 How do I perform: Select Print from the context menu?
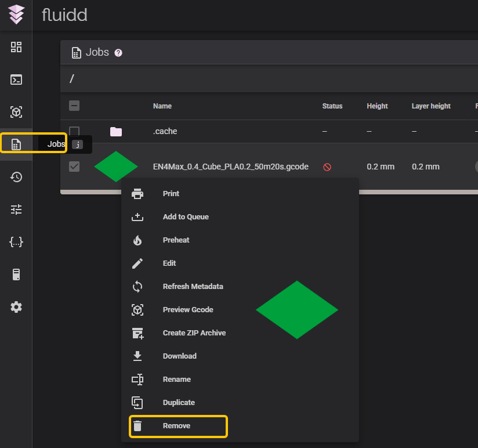pyautogui.click(x=171, y=194)
